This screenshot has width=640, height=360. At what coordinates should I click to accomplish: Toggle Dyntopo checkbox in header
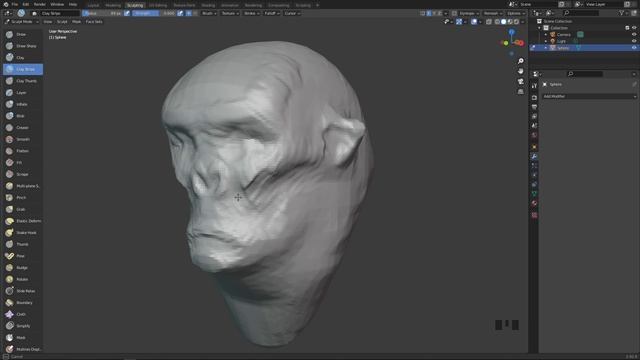pos(454,13)
